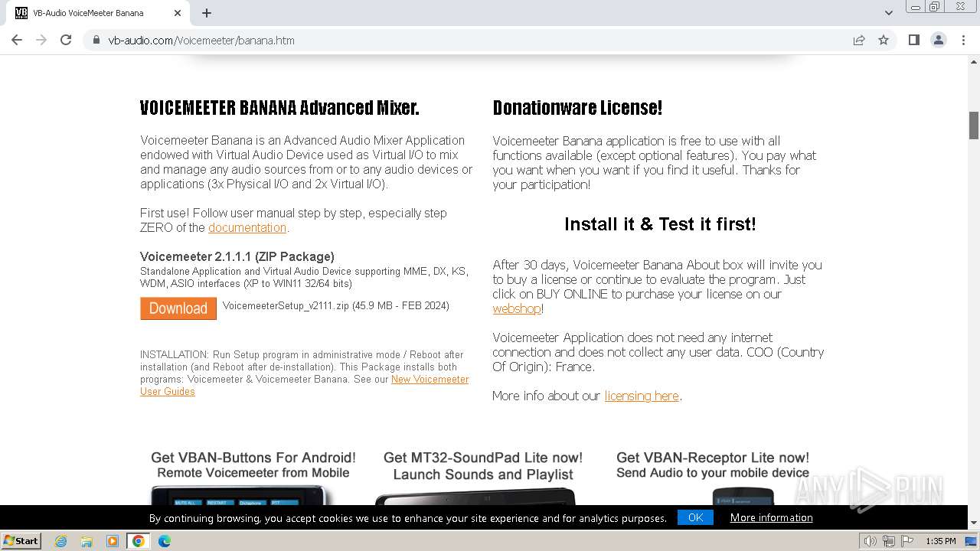Toggle the browser side panel icon
This screenshot has height=551, width=980.
913,40
